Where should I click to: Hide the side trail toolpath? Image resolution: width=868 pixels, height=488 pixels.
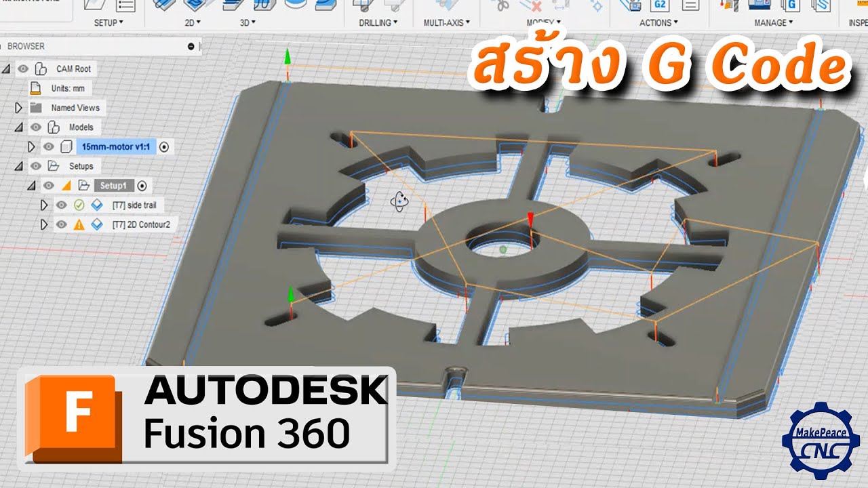click(x=62, y=205)
